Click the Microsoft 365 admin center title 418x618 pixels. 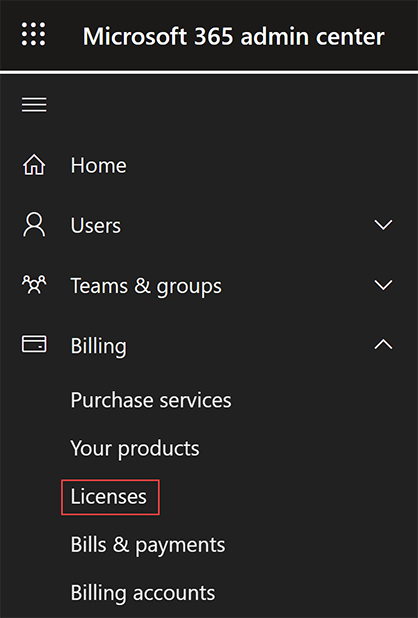234,36
